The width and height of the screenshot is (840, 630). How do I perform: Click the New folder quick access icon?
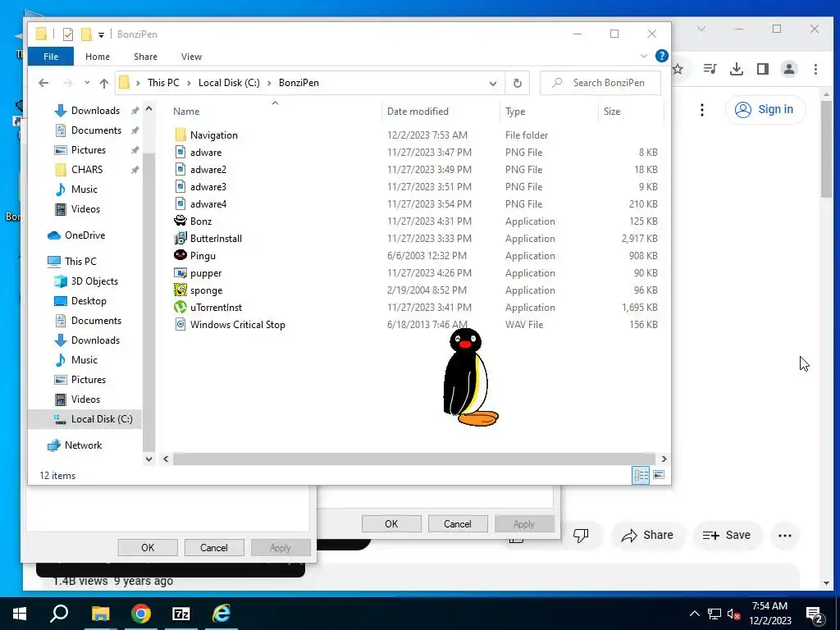[86, 34]
